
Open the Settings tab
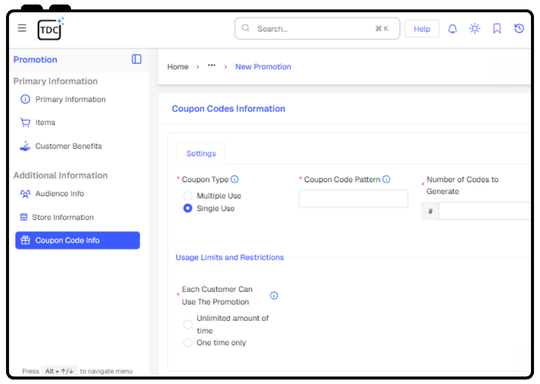click(x=201, y=153)
